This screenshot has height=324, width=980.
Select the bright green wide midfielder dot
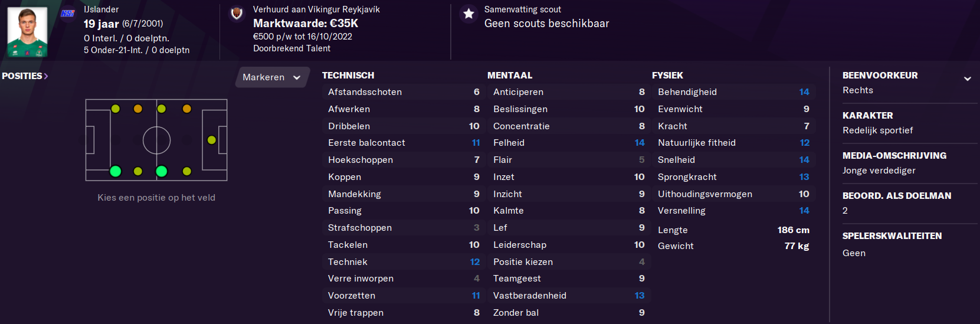(x=162, y=171)
